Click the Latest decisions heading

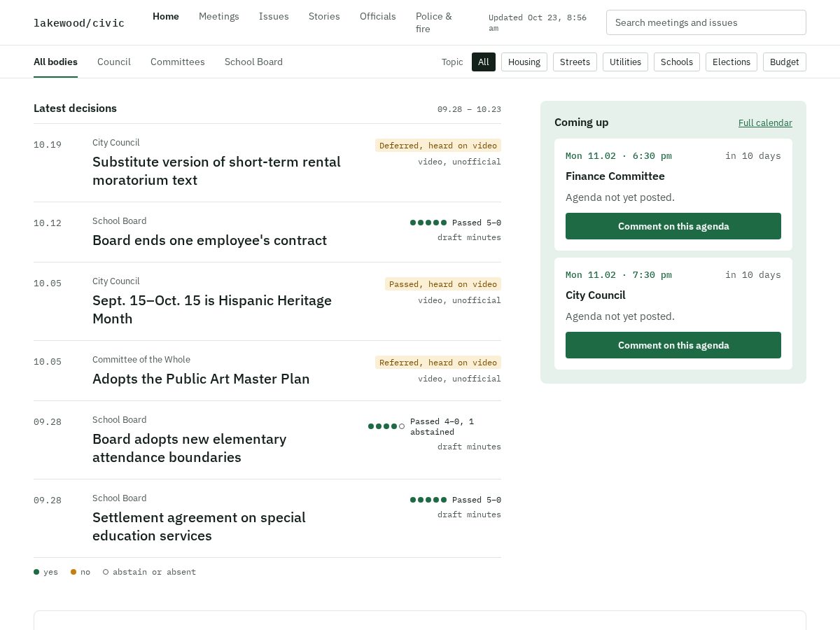click(x=75, y=108)
